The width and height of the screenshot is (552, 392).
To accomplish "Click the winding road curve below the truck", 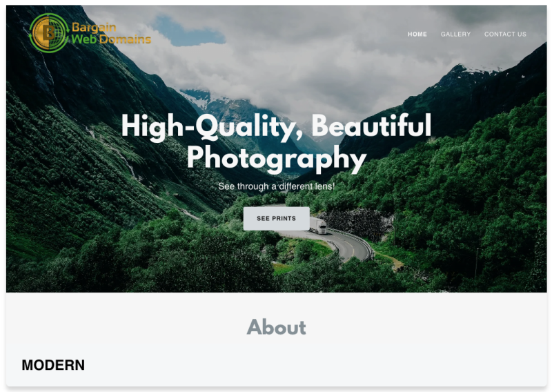I will (x=347, y=246).
